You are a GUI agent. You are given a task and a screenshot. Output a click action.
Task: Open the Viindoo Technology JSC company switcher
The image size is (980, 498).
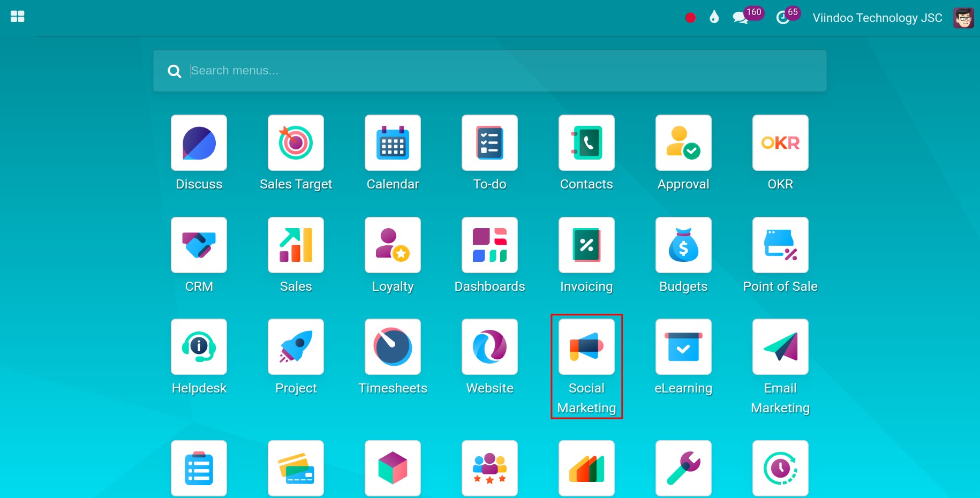pos(877,18)
